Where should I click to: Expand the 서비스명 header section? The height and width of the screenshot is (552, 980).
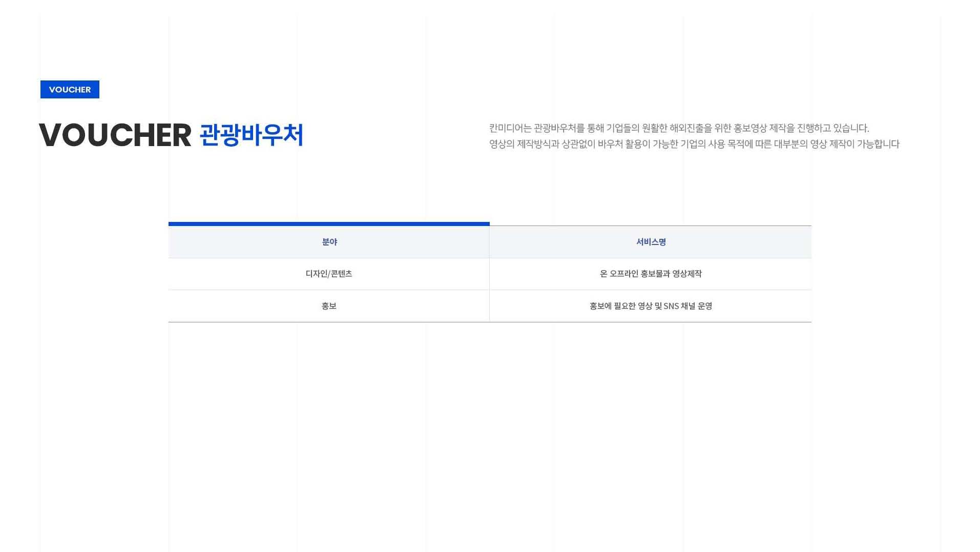[x=650, y=241]
